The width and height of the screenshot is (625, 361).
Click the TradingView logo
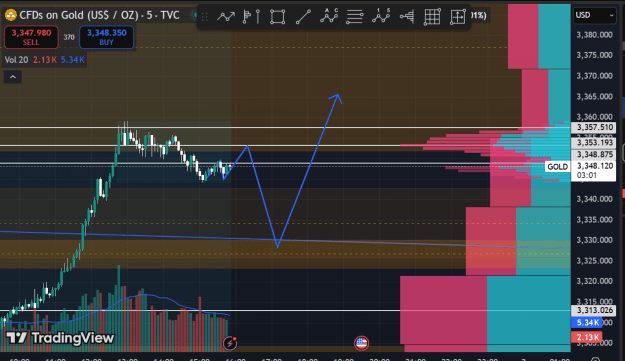click(x=60, y=338)
